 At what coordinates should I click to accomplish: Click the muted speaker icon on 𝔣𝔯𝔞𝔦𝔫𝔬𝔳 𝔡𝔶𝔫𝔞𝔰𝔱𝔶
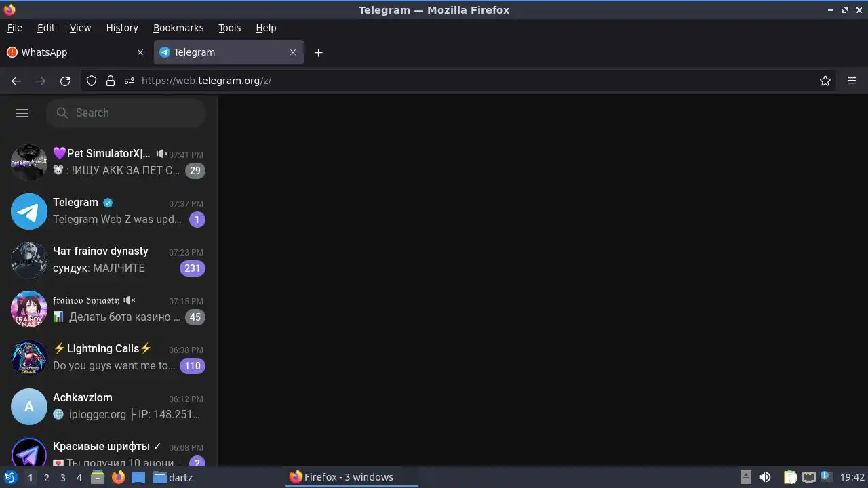click(x=130, y=300)
